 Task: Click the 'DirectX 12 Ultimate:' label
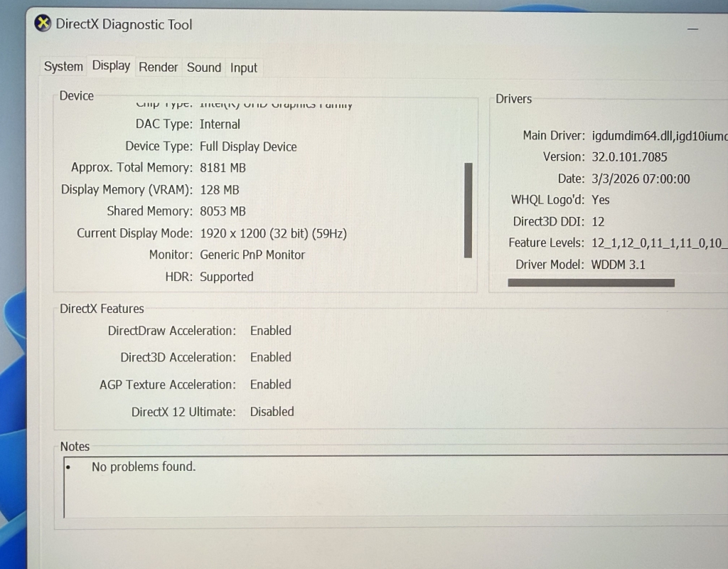[183, 412]
